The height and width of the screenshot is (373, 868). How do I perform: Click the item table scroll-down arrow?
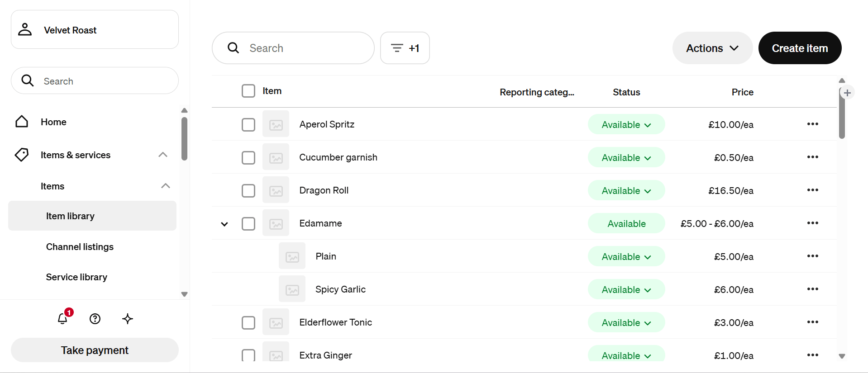(x=842, y=356)
